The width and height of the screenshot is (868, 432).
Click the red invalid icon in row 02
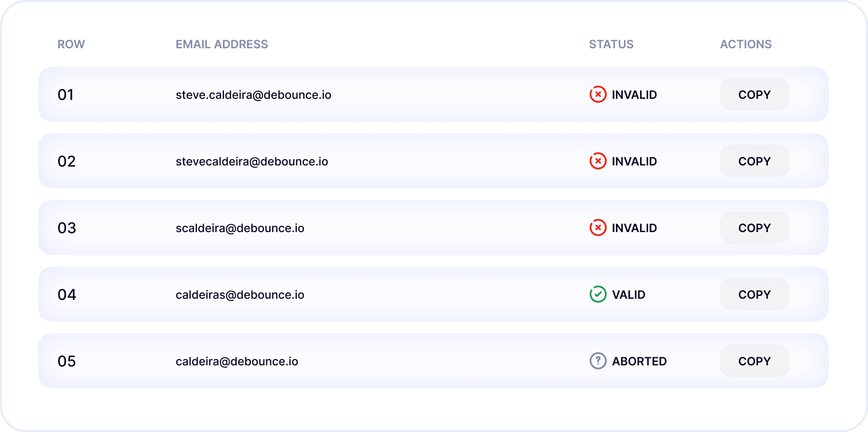[598, 161]
